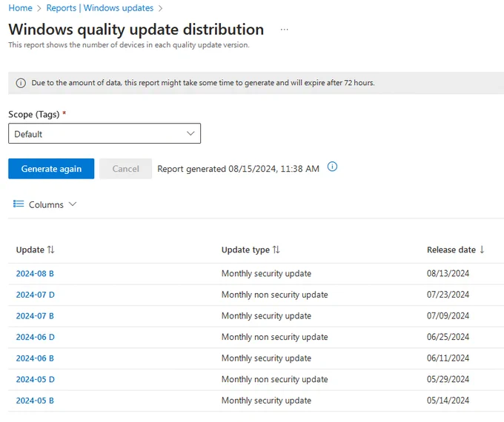The height and width of the screenshot is (422, 504).
Task: Expand the Columns chevron
Action: [73, 204]
